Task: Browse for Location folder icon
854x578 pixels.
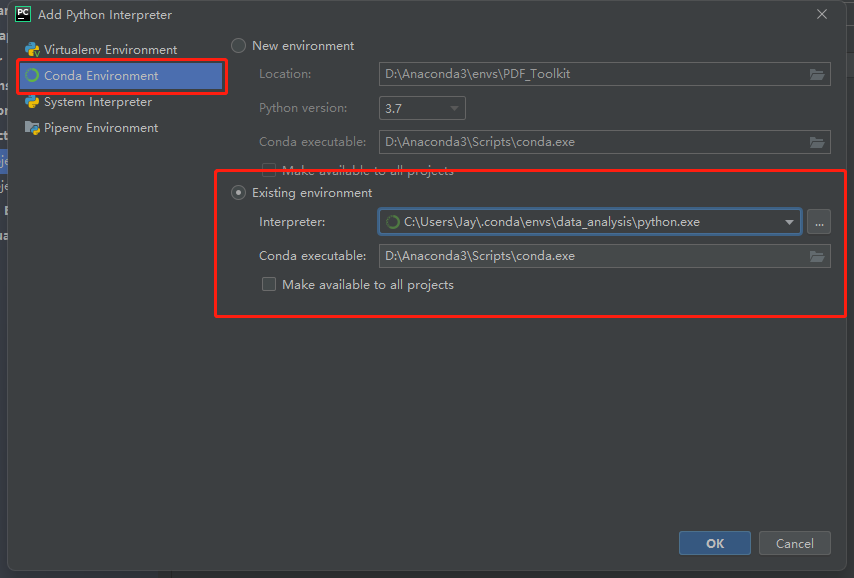Action: click(817, 74)
